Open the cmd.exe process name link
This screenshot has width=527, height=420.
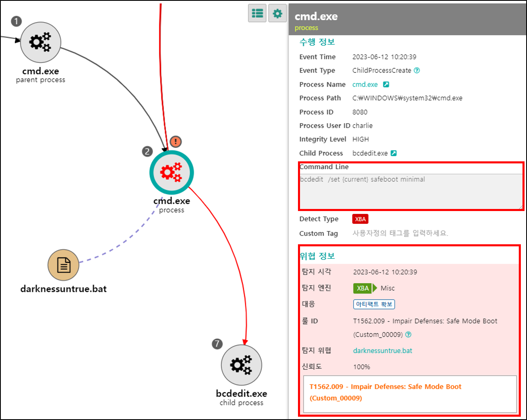pyautogui.click(x=365, y=84)
